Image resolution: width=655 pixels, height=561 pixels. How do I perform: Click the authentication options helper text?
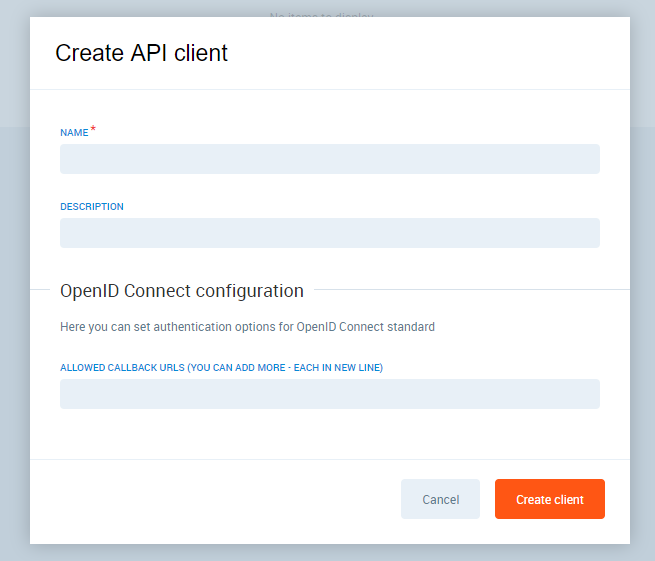click(247, 327)
